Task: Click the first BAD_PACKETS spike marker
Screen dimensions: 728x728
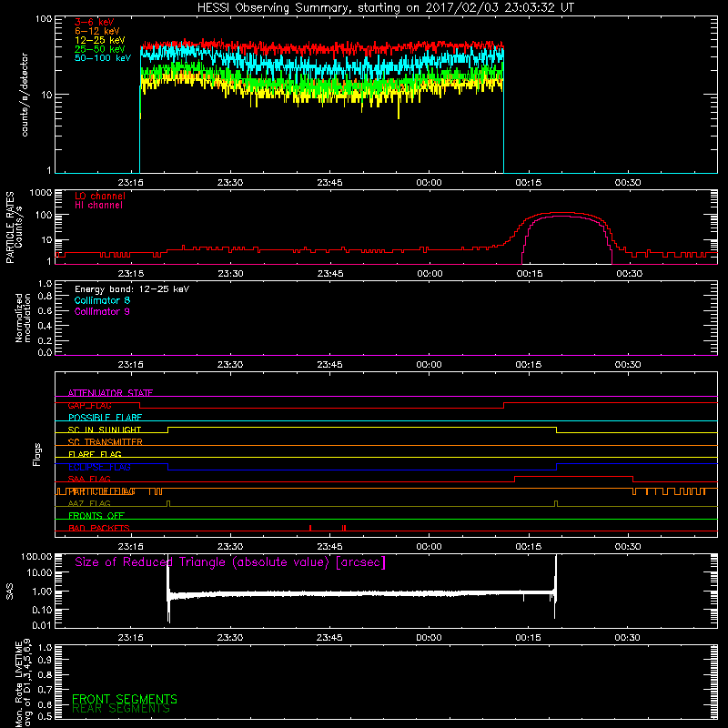Action: tap(310, 528)
